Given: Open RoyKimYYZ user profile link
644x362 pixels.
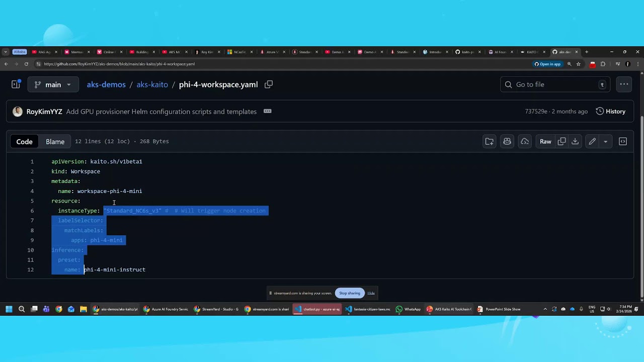Looking at the screenshot, I should click(44, 112).
